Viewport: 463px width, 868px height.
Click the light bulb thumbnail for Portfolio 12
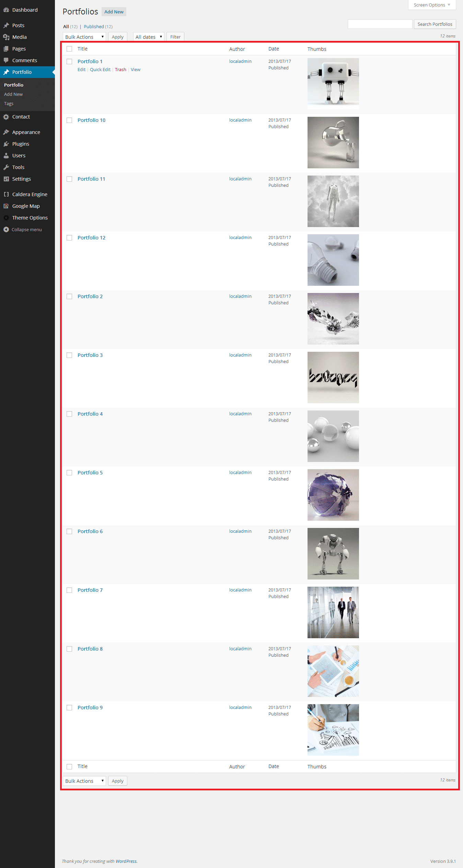(x=333, y=260)
